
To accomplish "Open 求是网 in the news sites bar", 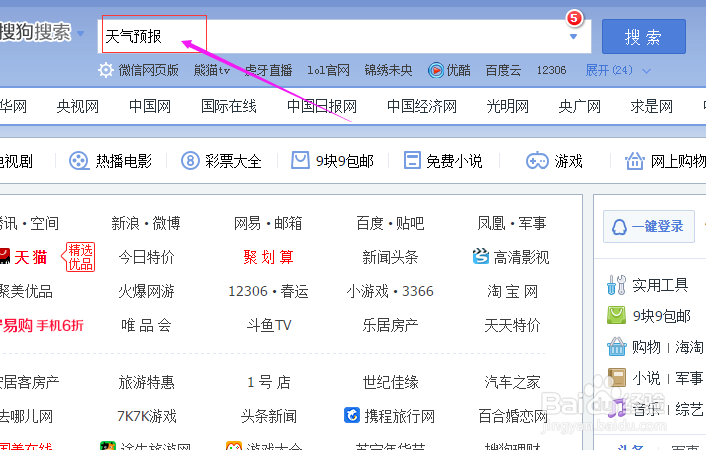I will 652,107.
